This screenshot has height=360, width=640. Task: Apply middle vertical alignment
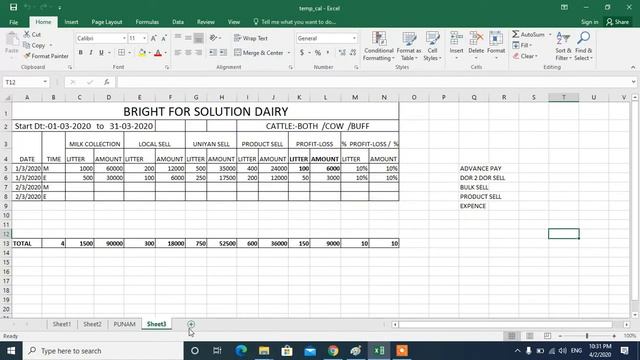pyautogui.click(x=188, y=38)
